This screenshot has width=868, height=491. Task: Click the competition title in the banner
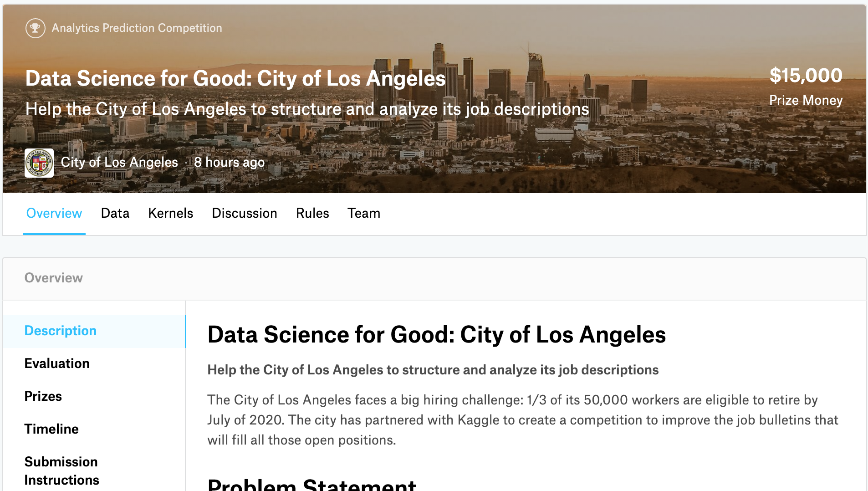coord(235,78)
